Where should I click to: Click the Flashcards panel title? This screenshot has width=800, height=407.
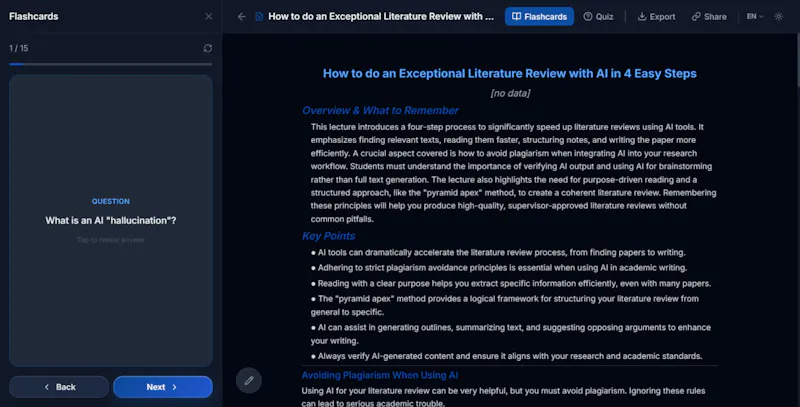[x=34, y=16]
